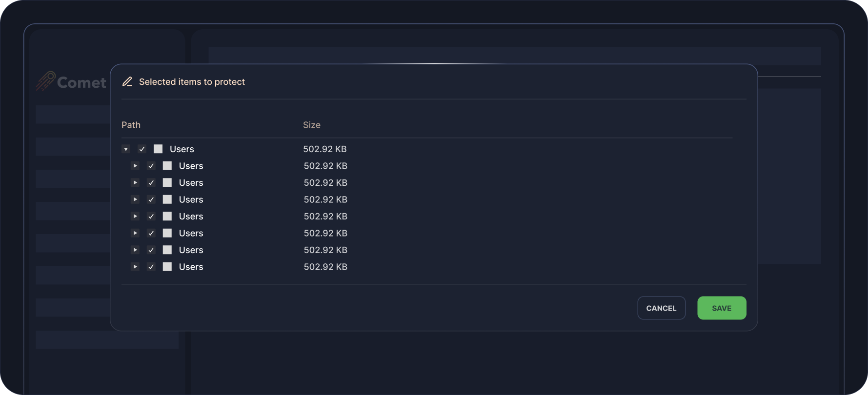Toggle the checkbox on the last child Users row

151,267
